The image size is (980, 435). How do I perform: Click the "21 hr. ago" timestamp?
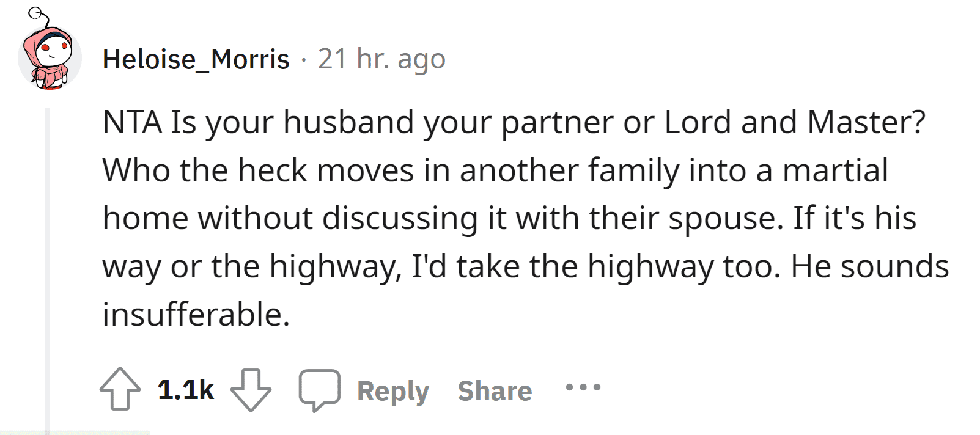(381, 59)
